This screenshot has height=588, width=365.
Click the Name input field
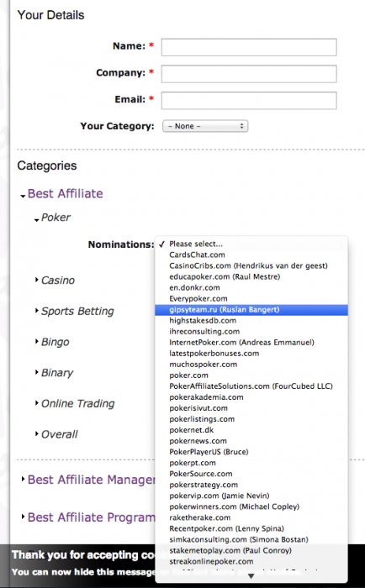pos(249,47)
